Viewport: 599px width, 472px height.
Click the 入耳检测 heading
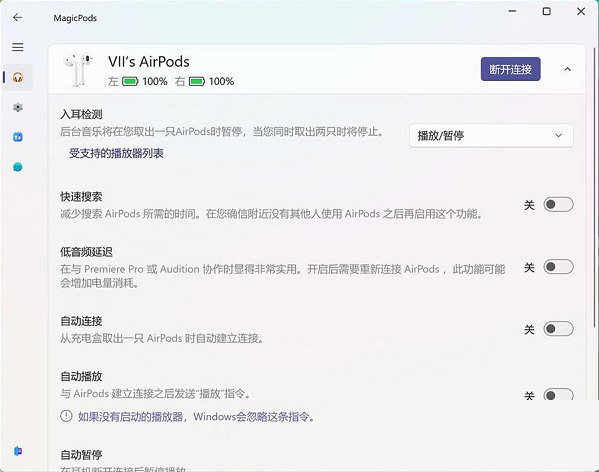point(81,114)
